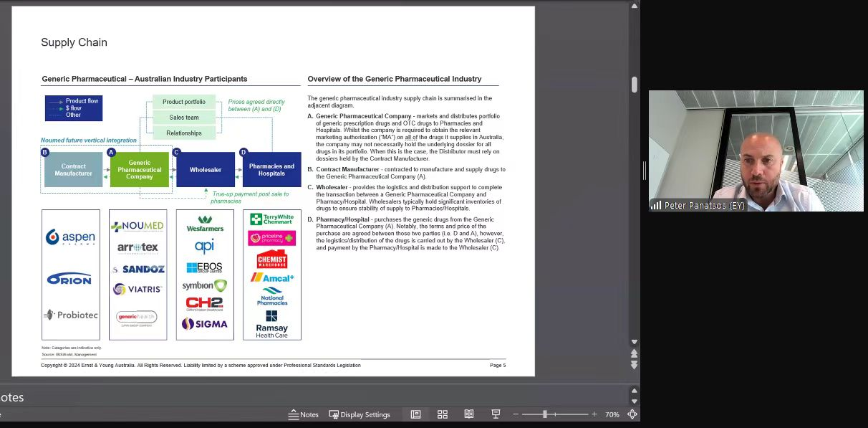Click 'True-up payment post sale' note
This screenshot has height=428, width=868.
click(251, 198)
